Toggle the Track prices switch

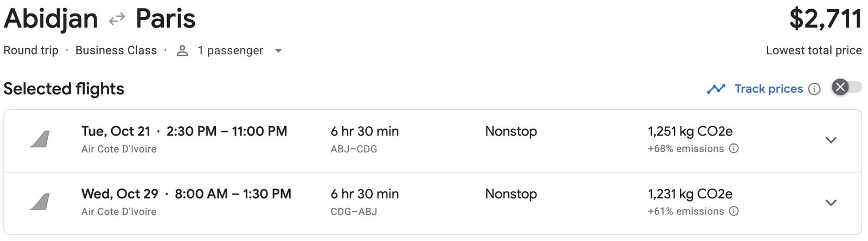click(846, 87)
